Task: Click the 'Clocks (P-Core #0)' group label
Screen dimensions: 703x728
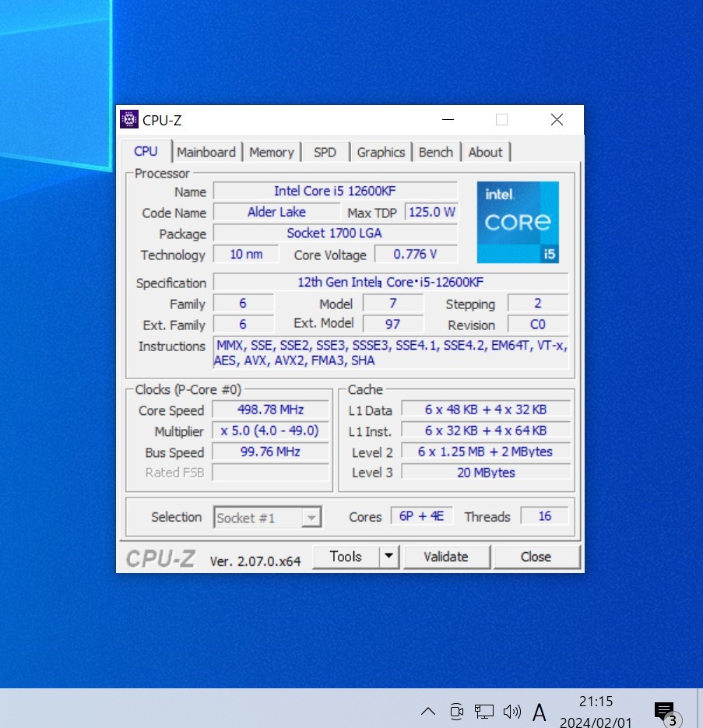Action: pyautogui.click(x=188, y=389)
